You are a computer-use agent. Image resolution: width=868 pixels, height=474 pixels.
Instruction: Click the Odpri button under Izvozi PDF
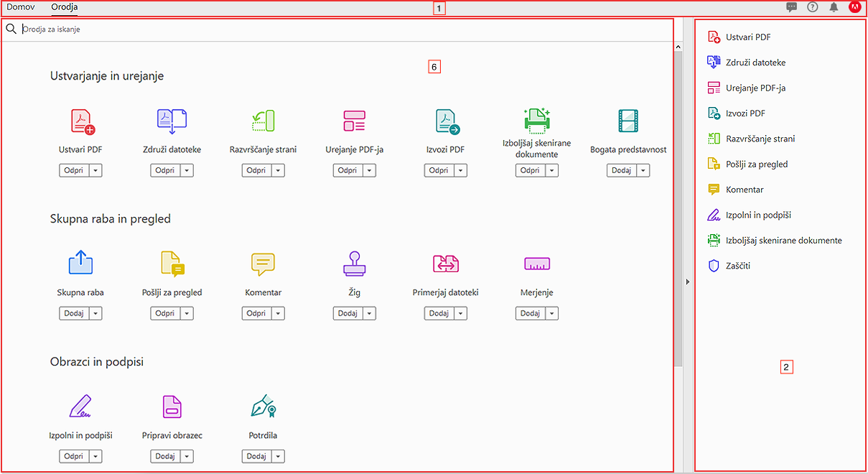click(439, 171)
